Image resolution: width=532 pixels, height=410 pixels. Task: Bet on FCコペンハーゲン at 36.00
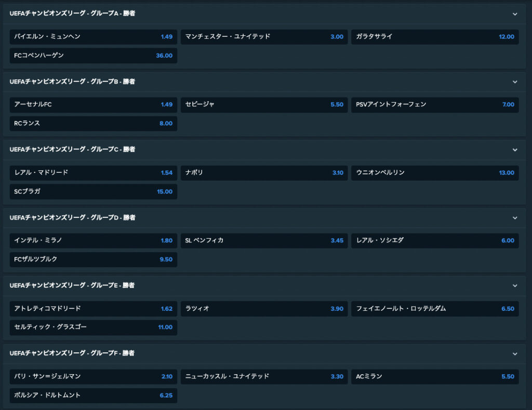coord(94,56)
